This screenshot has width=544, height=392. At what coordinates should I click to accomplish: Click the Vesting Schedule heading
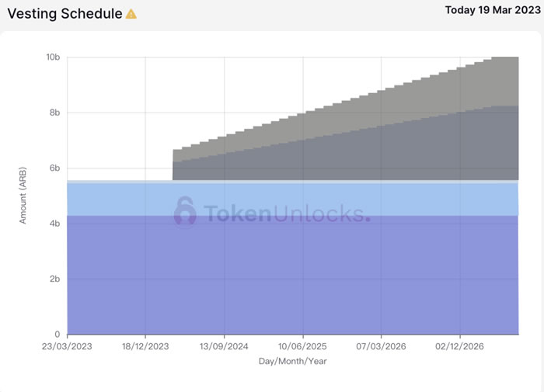point(64,14)
